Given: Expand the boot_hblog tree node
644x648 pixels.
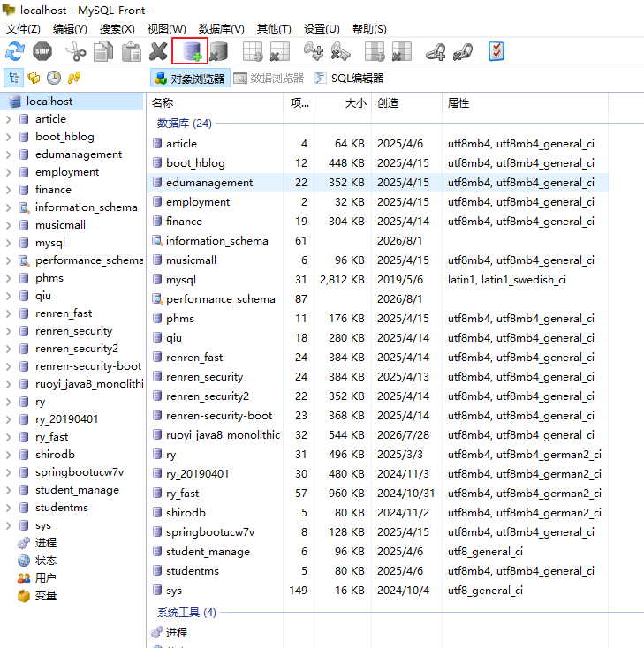Looking at the screenshot, I should pyautogui.click(x=8, y=137).
